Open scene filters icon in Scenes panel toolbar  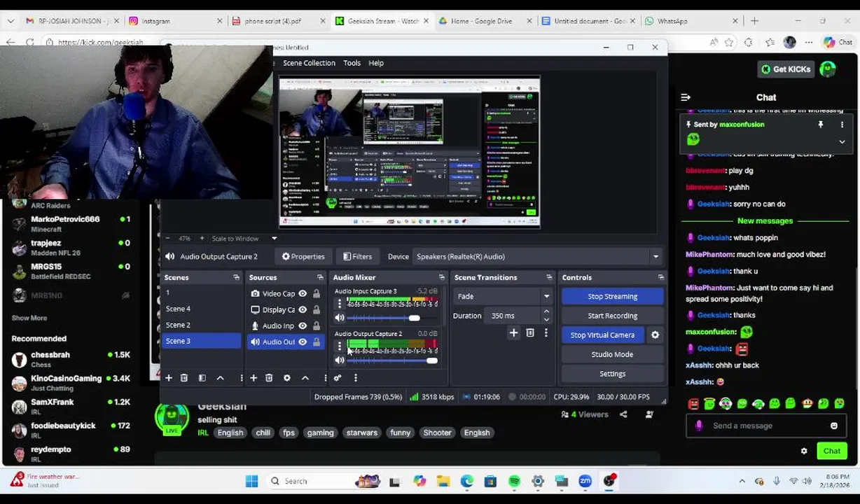coord(202,378)
